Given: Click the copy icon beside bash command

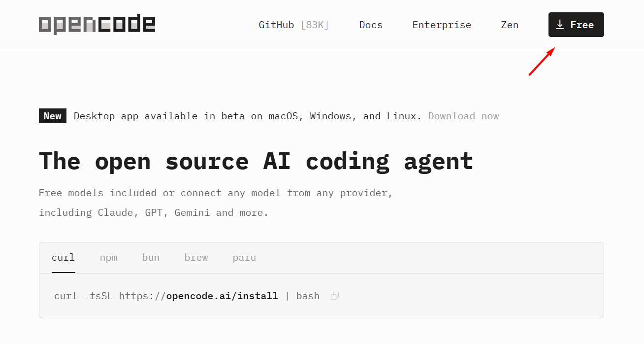Looking at the screenshot, I should [335, 296].
